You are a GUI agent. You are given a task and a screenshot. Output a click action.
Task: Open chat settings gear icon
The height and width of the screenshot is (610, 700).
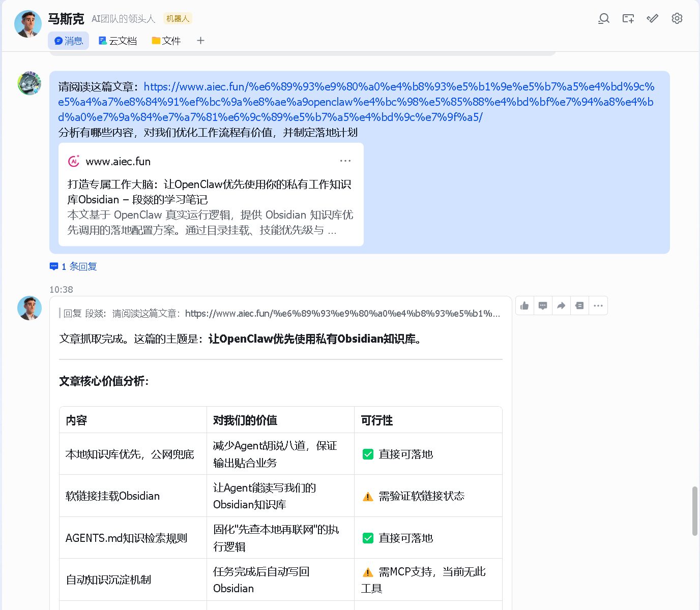click(x=677, y=19)
